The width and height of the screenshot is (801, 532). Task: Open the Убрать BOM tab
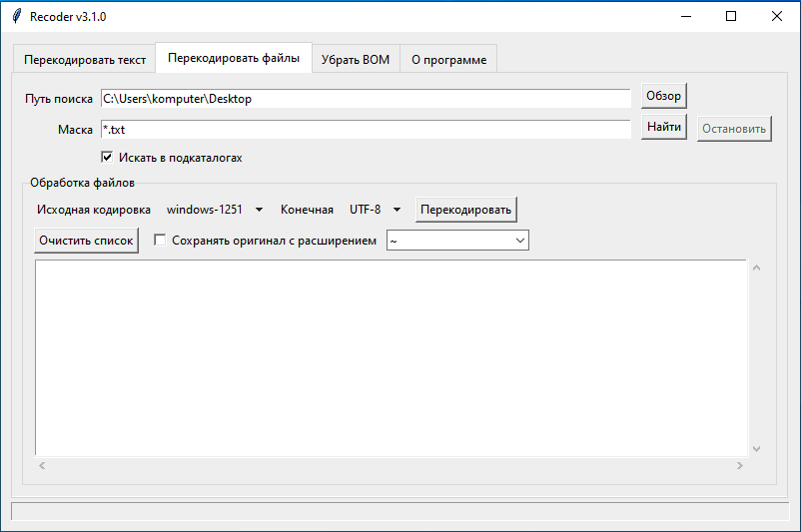[x=356, y=60]
